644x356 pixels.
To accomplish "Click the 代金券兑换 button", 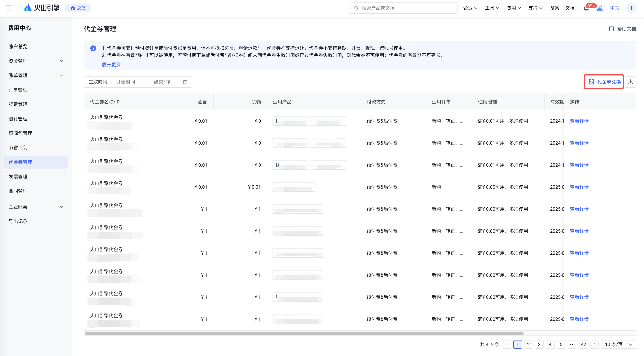I will (x=604, y=82).
